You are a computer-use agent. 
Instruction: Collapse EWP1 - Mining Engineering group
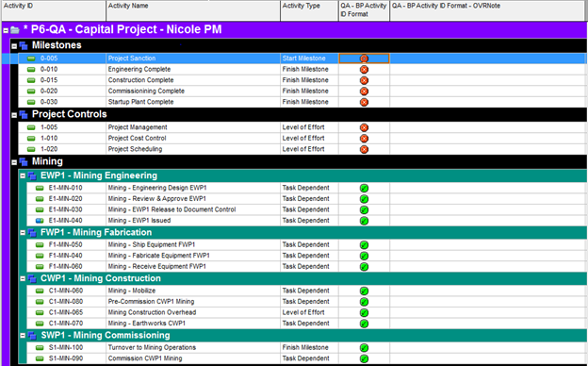click(23, 176)
